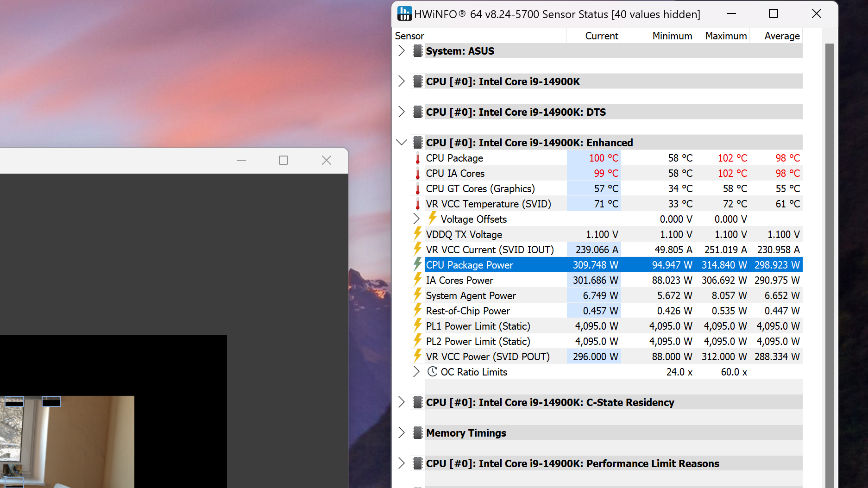Click the lightning icon for CPU Package Power
868x488 pixels.
tap(418, 264)
